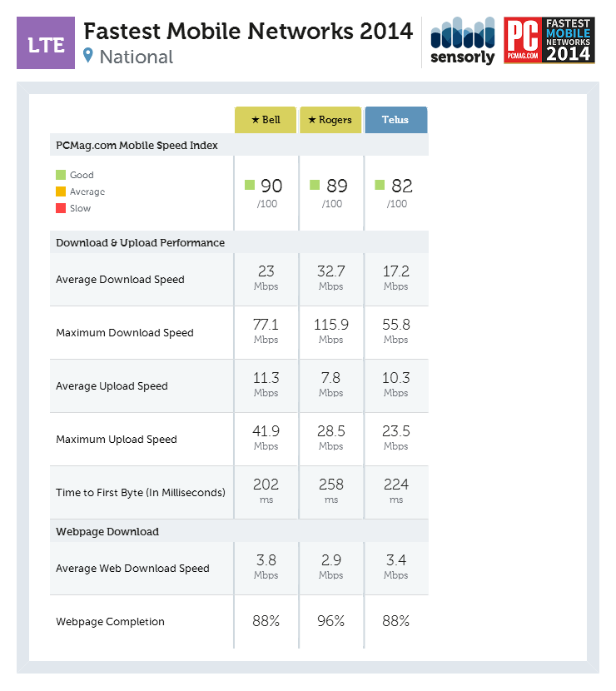The height and width of the screenshot is (691, 616).
Task: Click Bell's maximum upload value 41.9 Mbps
Action: coord(266,438)
